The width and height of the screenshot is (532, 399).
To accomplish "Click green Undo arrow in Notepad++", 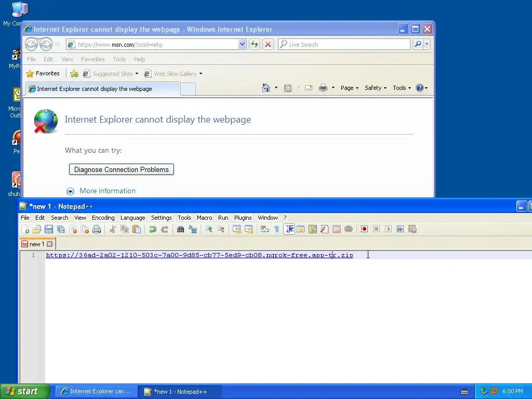I will pos(153,229).
